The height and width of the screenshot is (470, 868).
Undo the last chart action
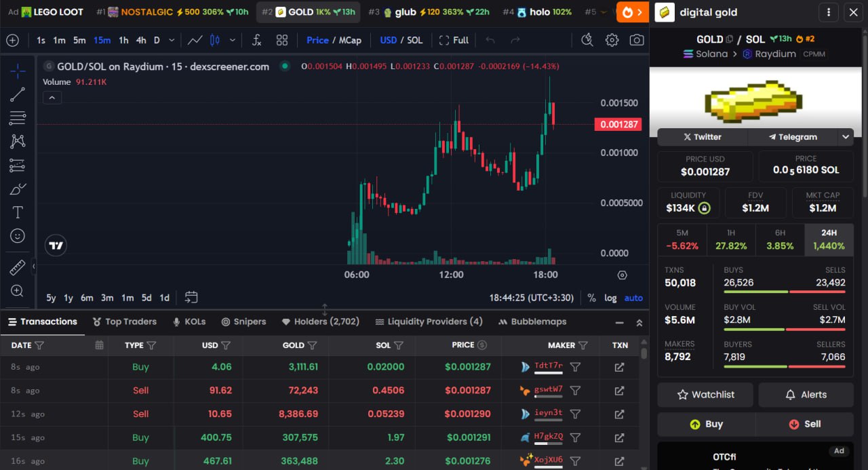point(490,40)
